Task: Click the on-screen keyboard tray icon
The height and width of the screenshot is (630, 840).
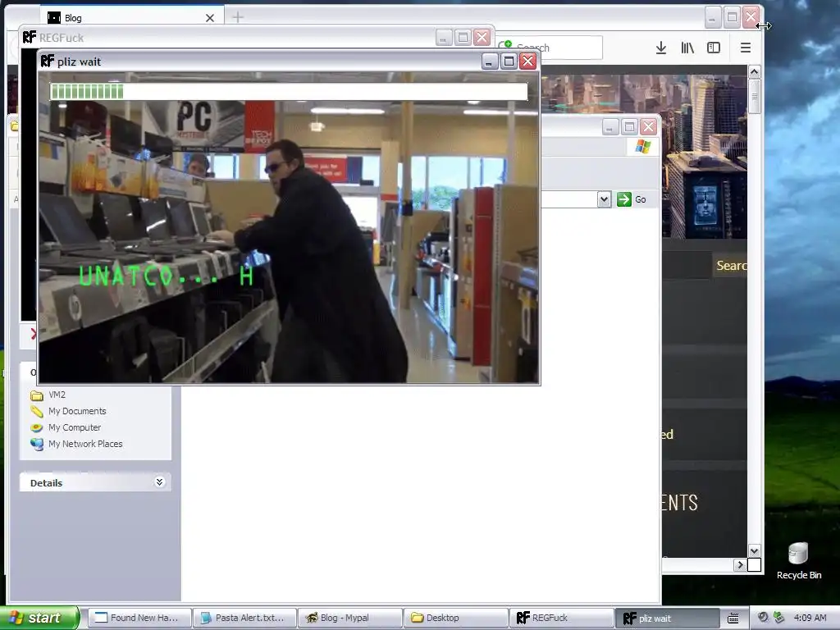Action: (733, 618)
